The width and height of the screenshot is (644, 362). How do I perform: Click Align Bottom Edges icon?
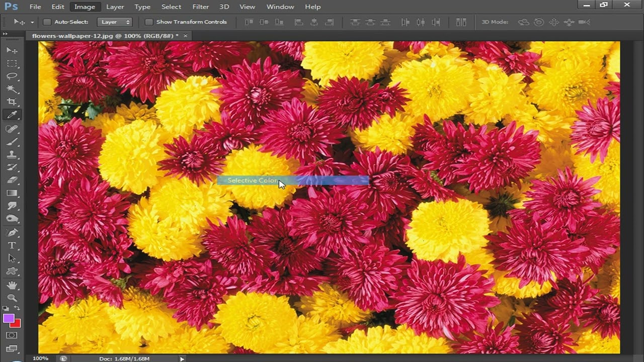coord(279,22)
